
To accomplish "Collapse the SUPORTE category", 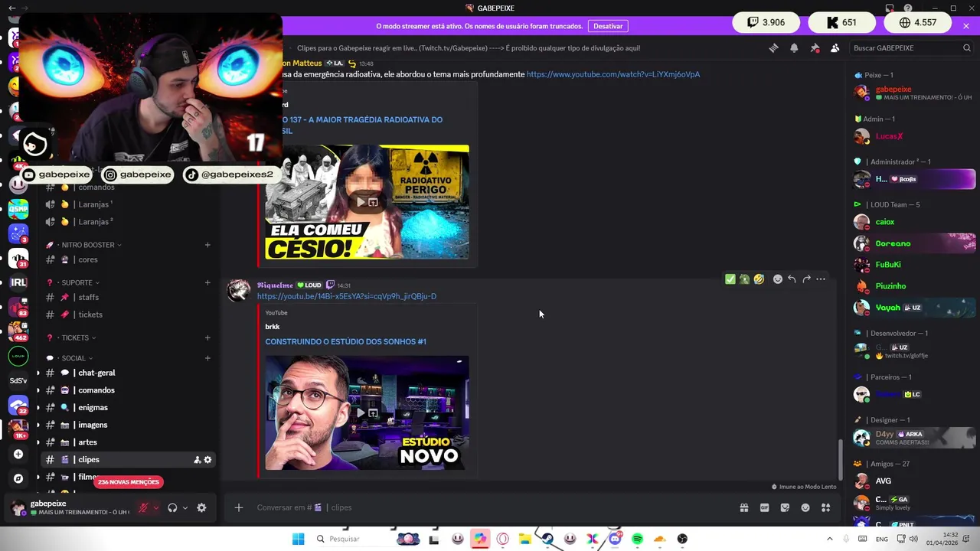I will pyautogui.click(x=77, y=282).
